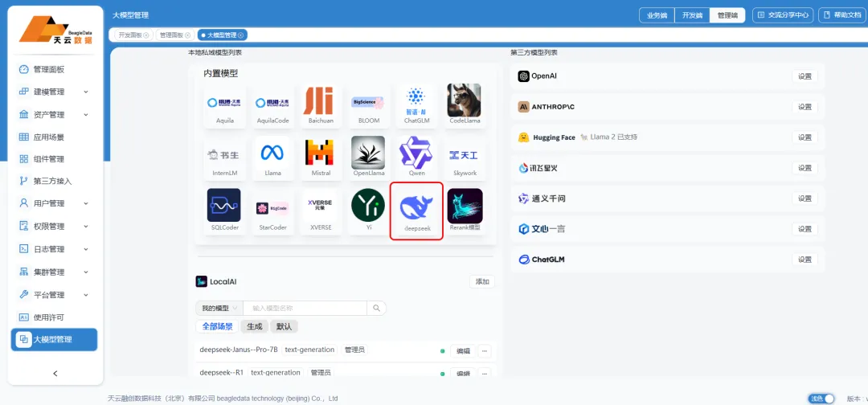Select the 开发面板 page tab
Viewport: 868px width, 405px height.
133,35
